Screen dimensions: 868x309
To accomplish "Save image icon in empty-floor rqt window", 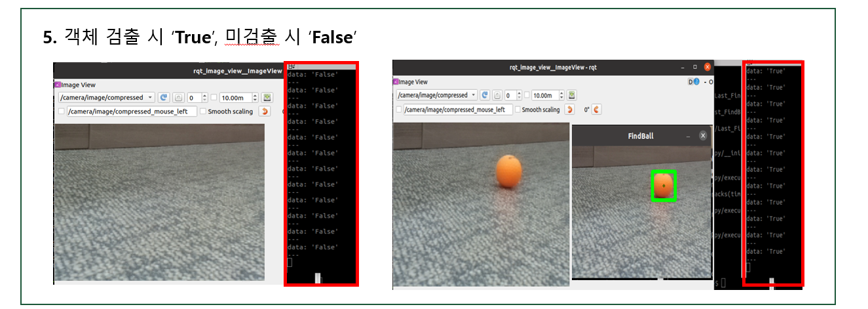I will click(x=267, y=98).
